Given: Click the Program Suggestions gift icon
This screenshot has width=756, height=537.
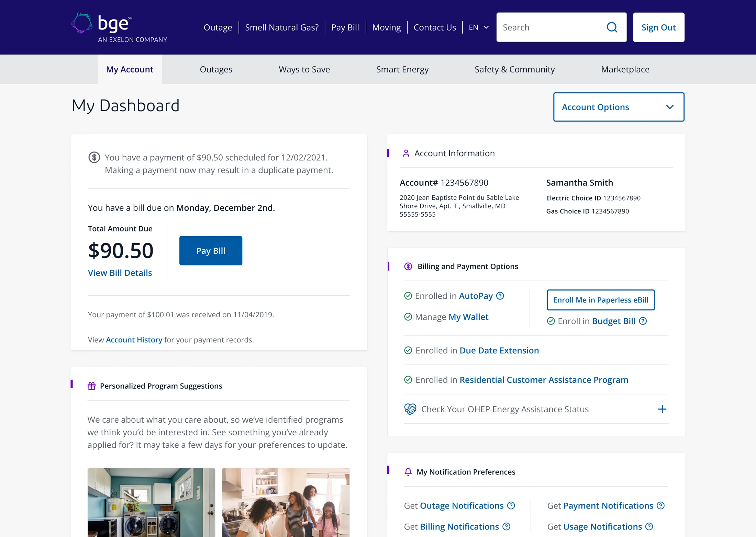Looking at the screenshot, I should (x=91, y=386).
